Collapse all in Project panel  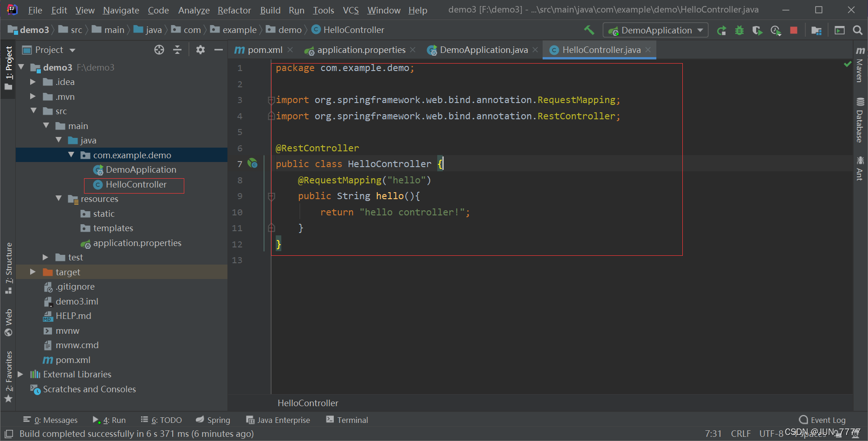(177, 50)
